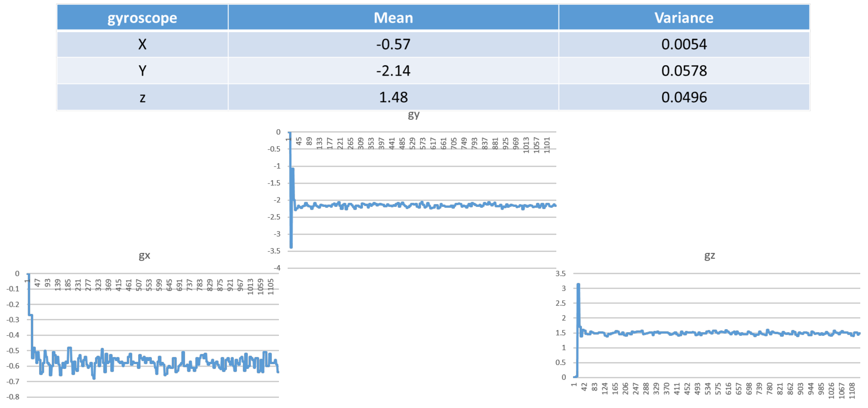
Task: Select the X row label cell
Action: pyautogui.click(x=142, y=44)
